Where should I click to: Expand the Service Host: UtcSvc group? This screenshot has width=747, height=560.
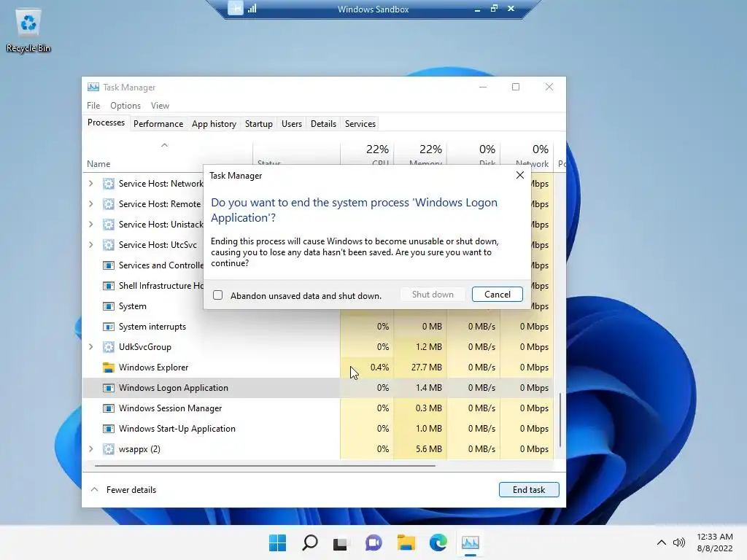pyautogui.click(x=91, y=245)
